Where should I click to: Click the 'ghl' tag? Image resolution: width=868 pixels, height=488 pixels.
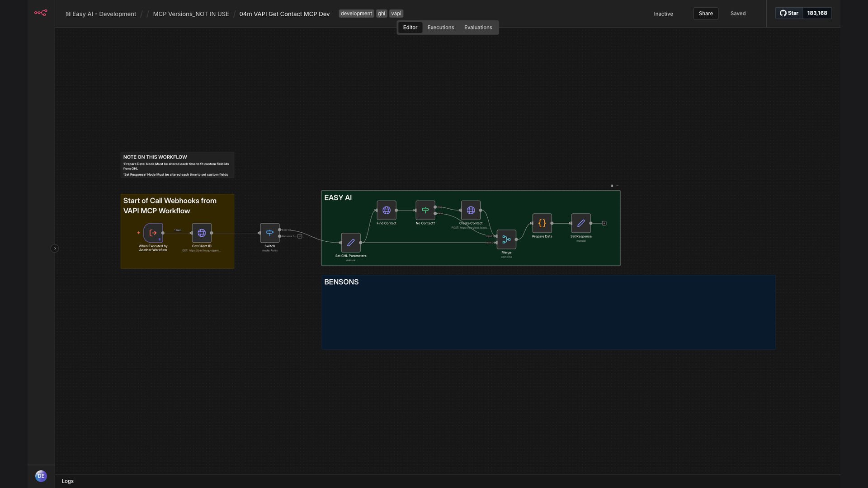[382, 14]
